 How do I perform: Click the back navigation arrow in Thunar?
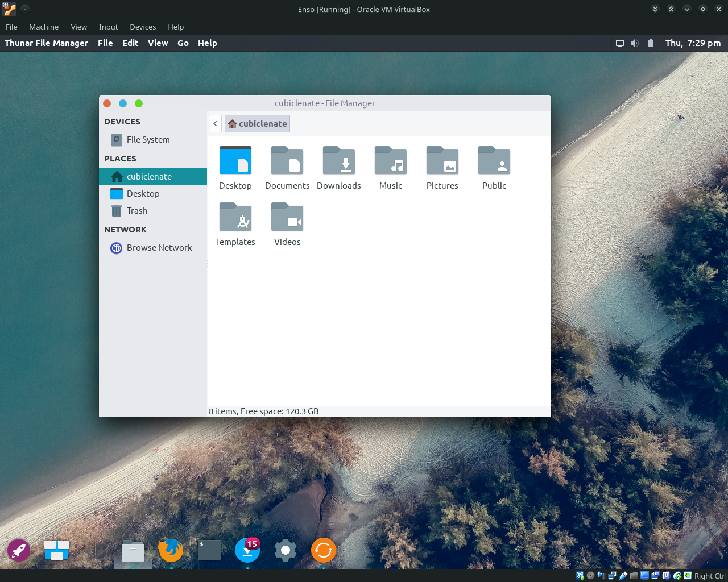tap(215, 123)
